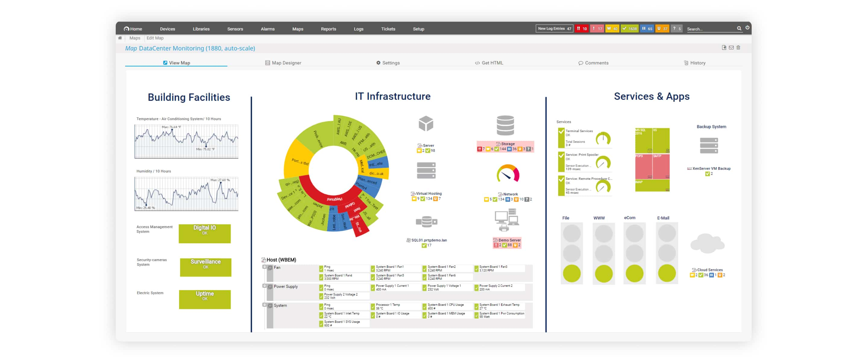Select the Reports menu item
Screen dimensions: 868x362
click(329, 28)
